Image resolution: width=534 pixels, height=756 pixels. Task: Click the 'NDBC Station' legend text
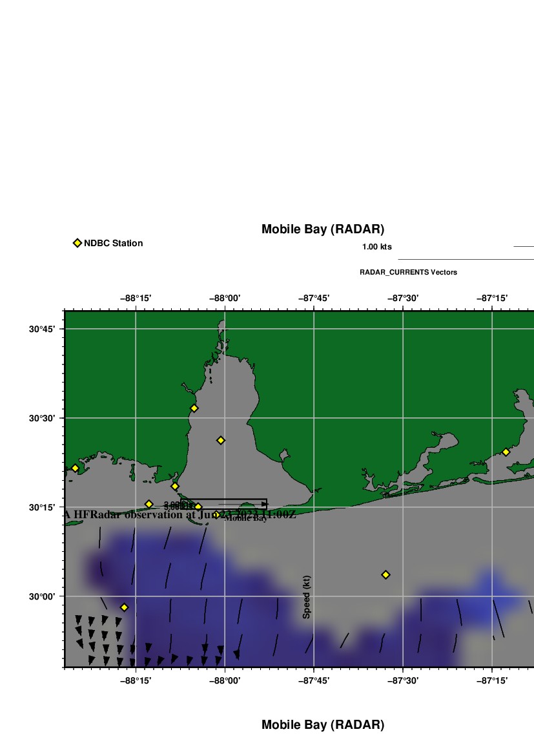113,244
